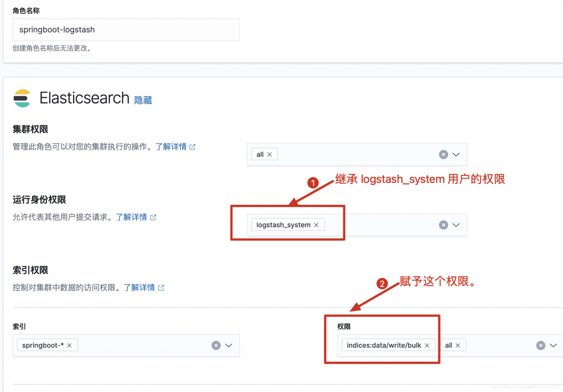
Task: Remove the logstash_system run-as tag
Action: pyautogui.click(x=316, y=225)
